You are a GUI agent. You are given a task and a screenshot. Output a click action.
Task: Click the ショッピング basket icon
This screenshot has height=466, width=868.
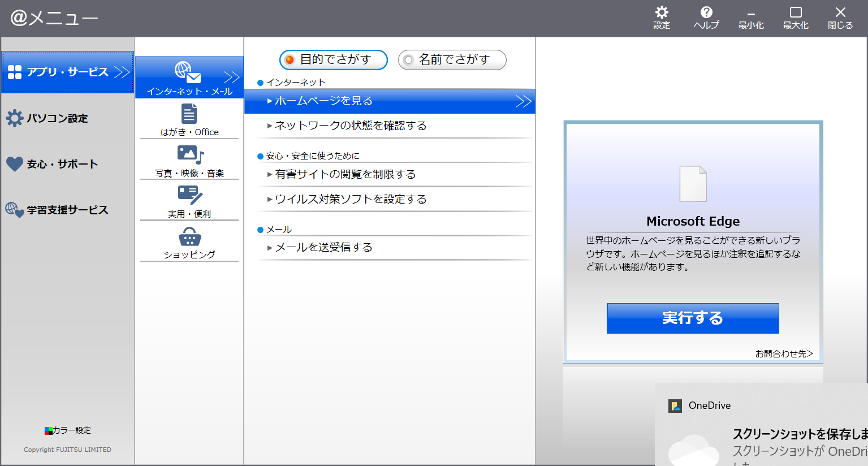pos(189,236)
